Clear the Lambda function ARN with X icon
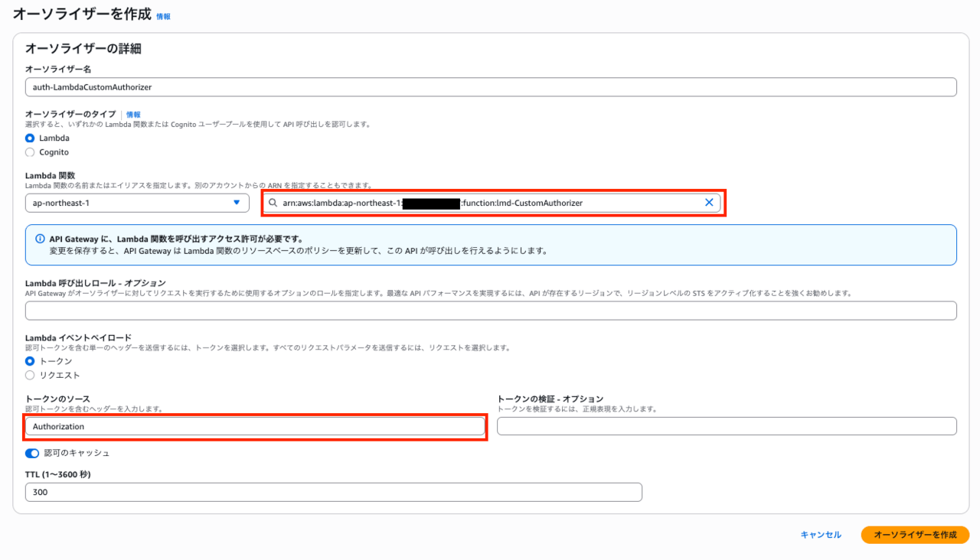The width and height of the screenshot is (980, 560). 708,203
